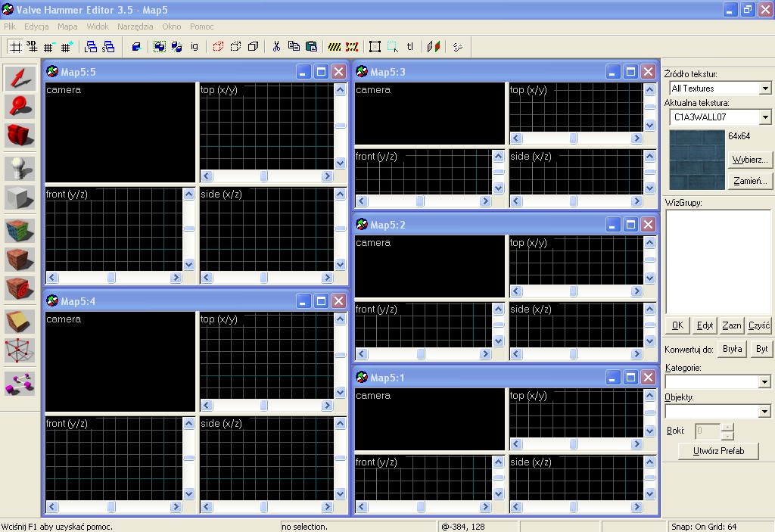Activate the Clipping tool
Image resolution: width=775 pixels, height=532 pixels.
(20, 322)
